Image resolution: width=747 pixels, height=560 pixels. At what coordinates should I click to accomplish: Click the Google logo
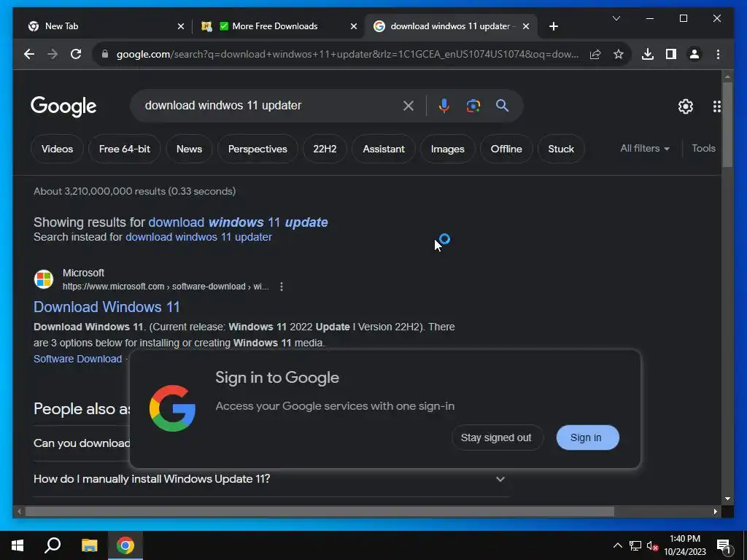63,106
